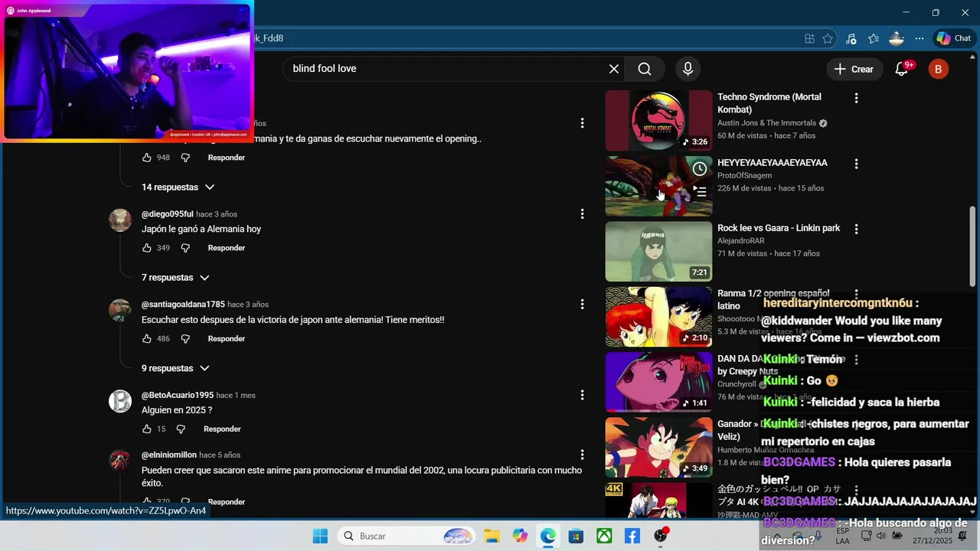
Task: Like @santiagoaldana1785's comment
Action: click(x=147, y=338)
